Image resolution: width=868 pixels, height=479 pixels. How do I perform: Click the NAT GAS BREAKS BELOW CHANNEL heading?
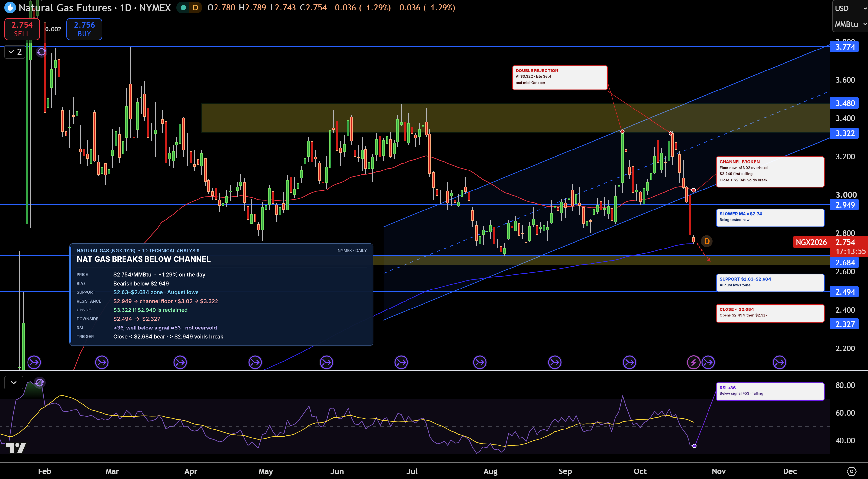pos(143,259)
